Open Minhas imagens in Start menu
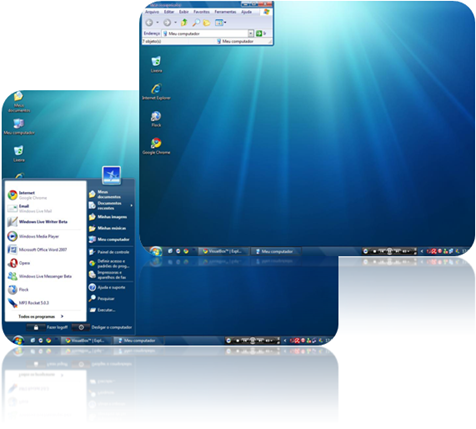476x429 pixels. pyautogui.click(x=108, y=217)
